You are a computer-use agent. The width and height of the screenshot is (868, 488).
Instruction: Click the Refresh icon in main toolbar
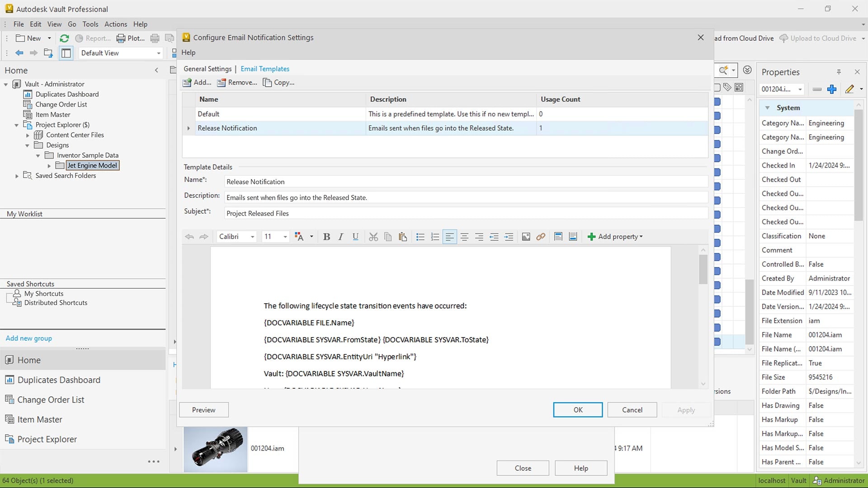coord(64,38)
